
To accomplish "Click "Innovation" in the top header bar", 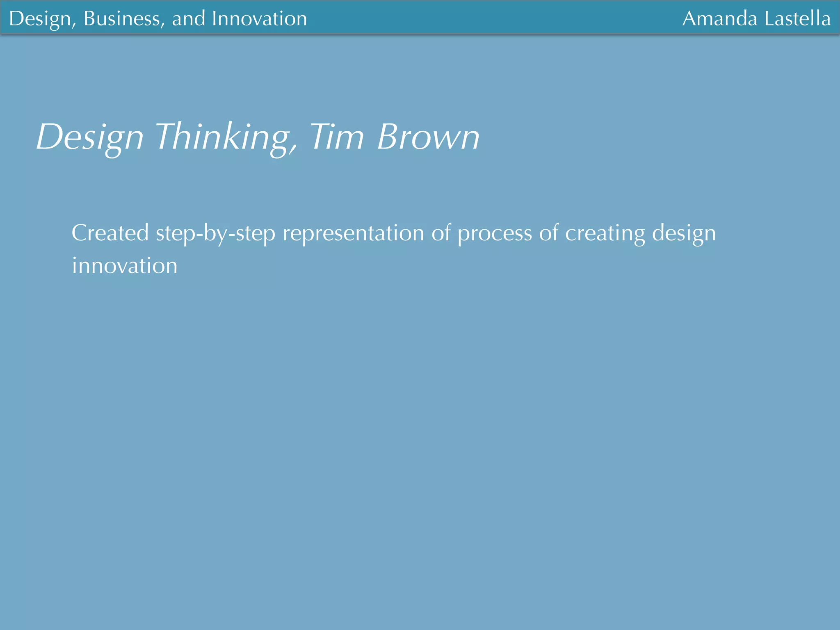I will (x=259, y=19).
